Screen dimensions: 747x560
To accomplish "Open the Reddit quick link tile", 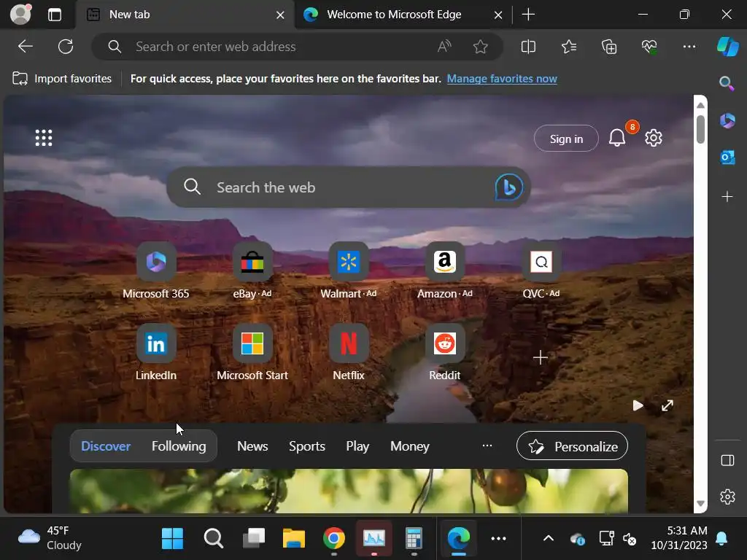I will (444, 352).
